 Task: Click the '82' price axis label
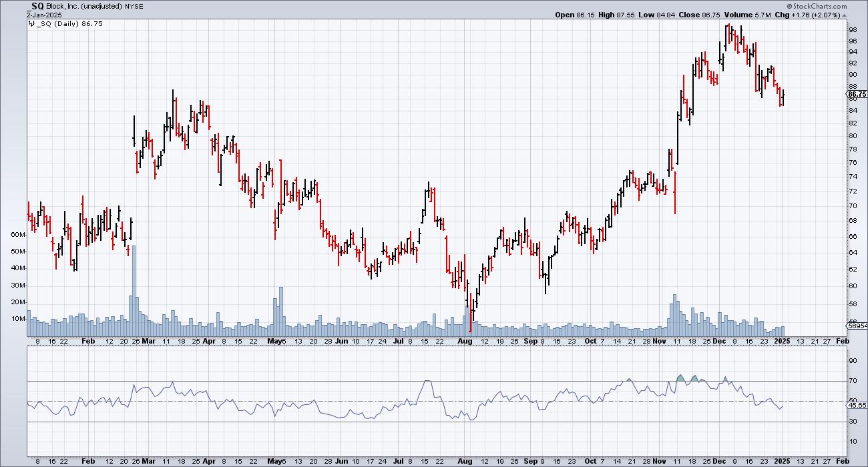coord(853,123)
